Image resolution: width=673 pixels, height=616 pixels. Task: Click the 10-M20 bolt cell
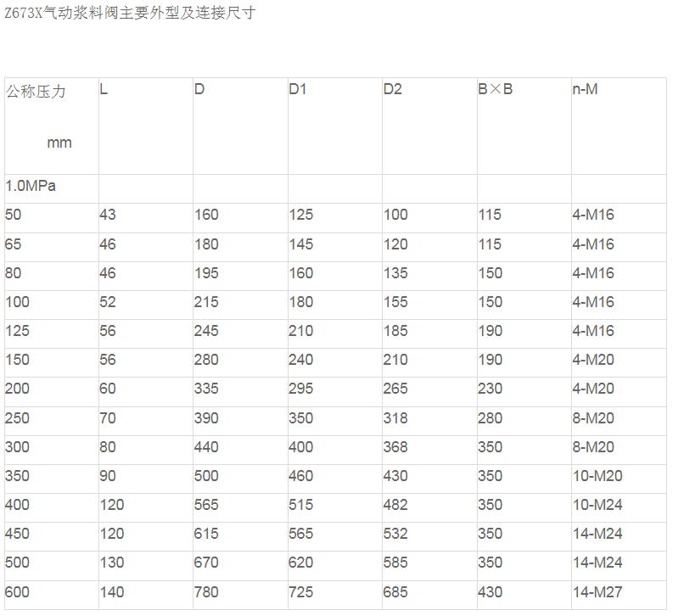[597, 476]
